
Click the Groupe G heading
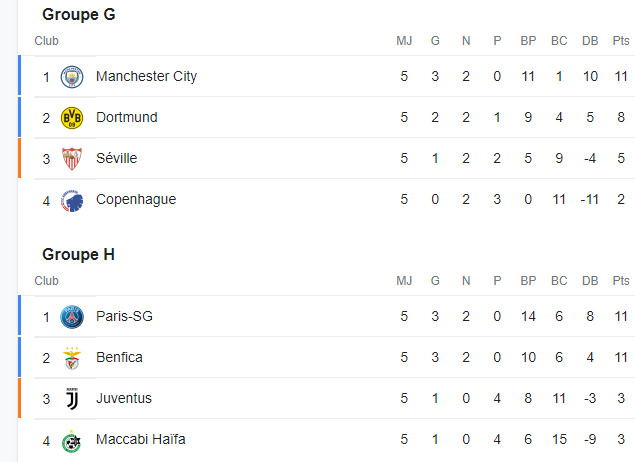79,15
